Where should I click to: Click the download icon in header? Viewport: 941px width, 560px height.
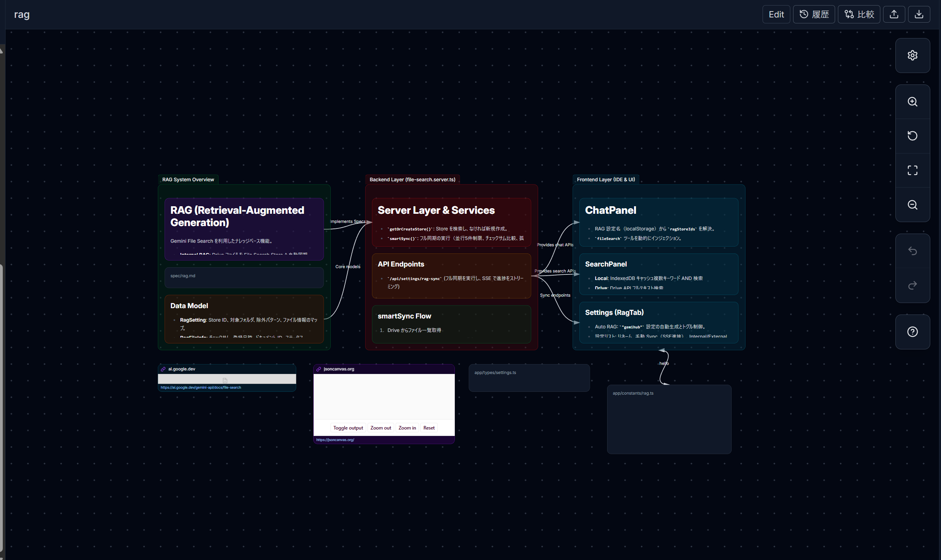(x=919, y=14)
